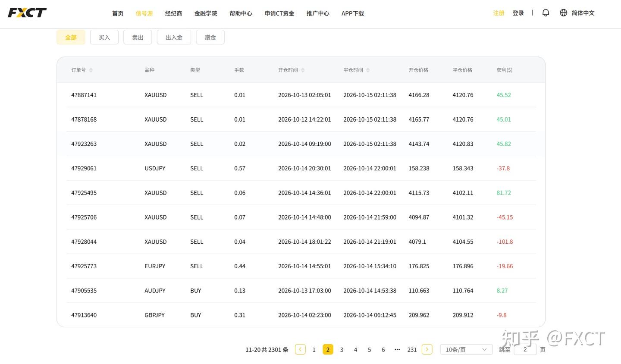621x364 pixels.
Task: Open 帮助中心 in navigation
Action: (241, 13)
